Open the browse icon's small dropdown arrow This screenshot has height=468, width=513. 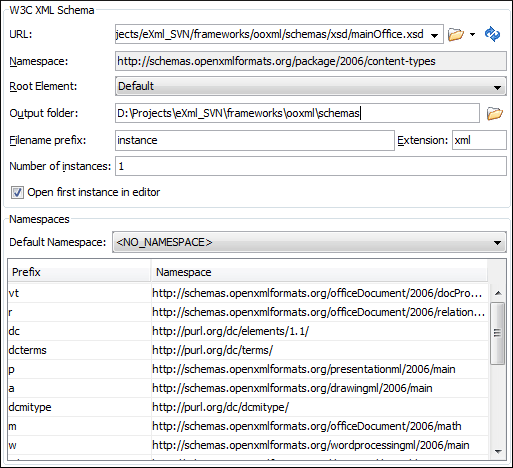pos(472,34)
